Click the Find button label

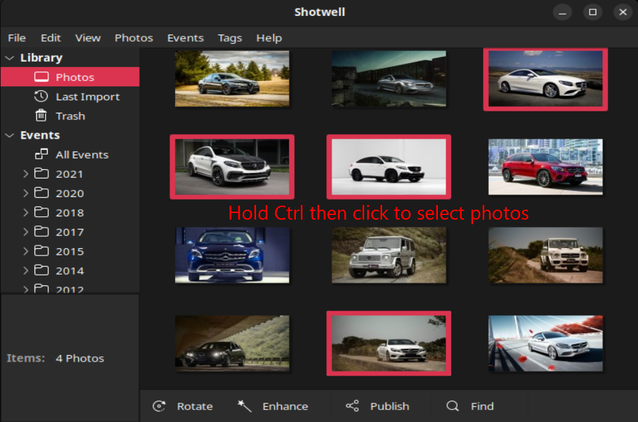(482, 406)
